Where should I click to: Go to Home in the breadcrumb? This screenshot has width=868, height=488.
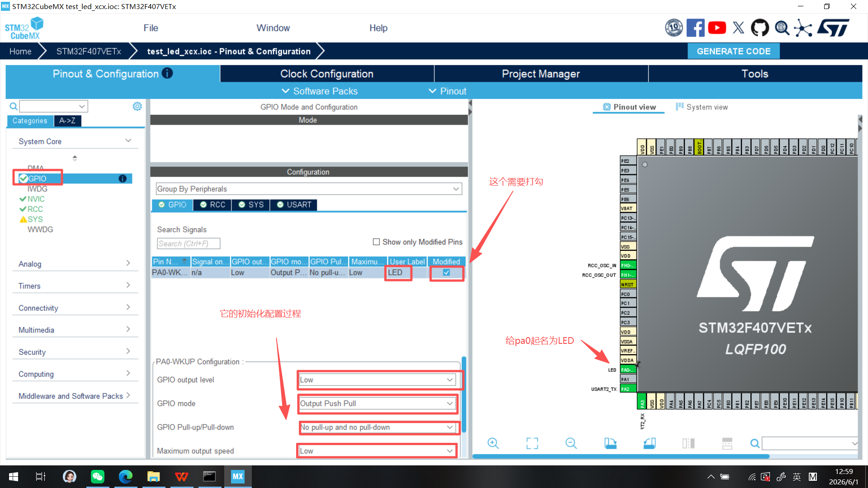20,51
